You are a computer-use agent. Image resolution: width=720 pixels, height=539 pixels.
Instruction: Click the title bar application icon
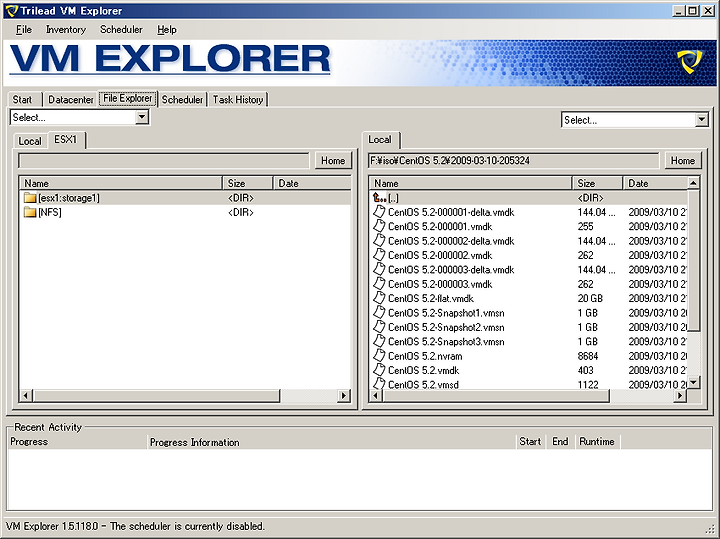point(11,11)
